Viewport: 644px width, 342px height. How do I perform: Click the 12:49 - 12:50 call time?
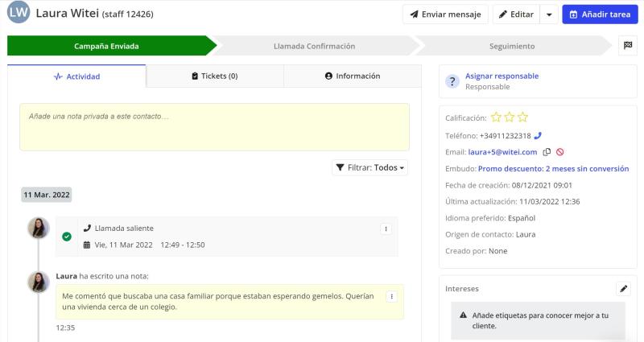(x=183, y=245)
